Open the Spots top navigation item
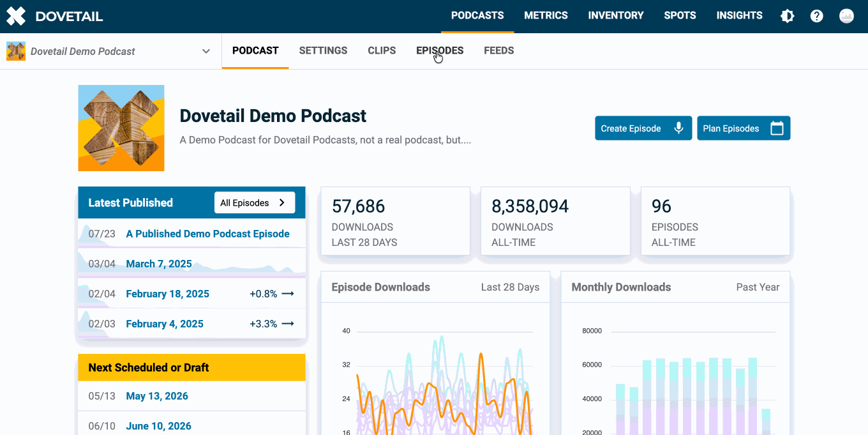 coord(680,16)
